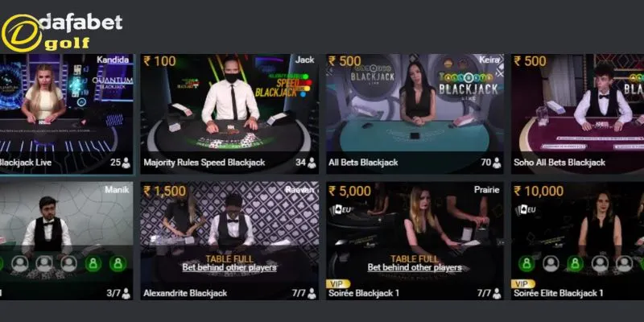Screen dimensions: 644x322
Task: Click player count icon on Majority Rules Speed Blackjack
Action: click(x=312, y=163)
